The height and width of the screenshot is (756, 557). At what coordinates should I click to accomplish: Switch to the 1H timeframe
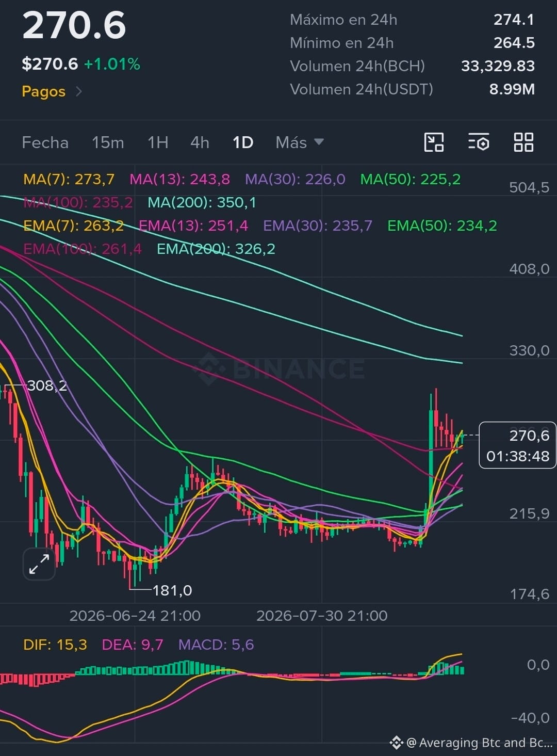158,142
